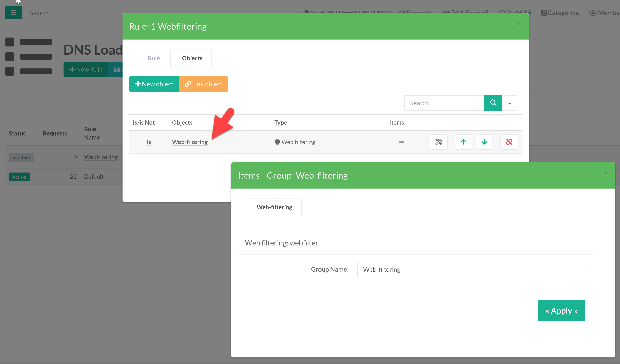Switch to the Rule tab
Image resolution: width=620 pixels, height=364 pixels.
154,58
